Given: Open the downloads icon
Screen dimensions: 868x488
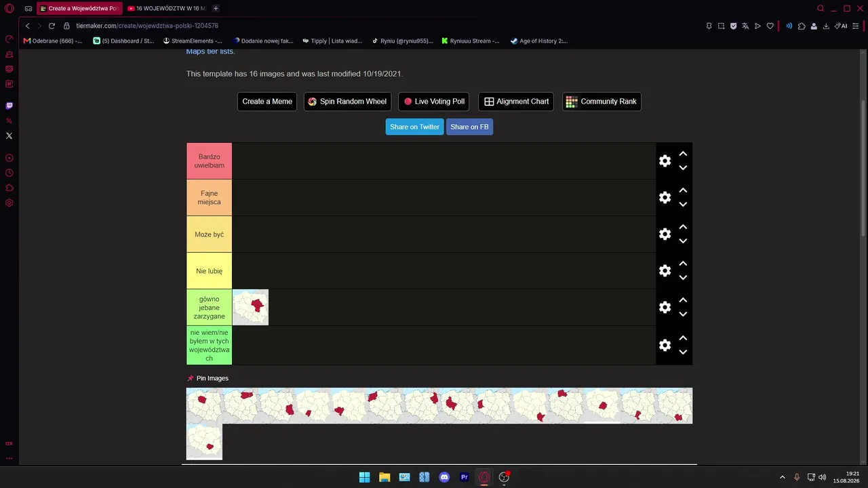Looking at the screenshot, I should [826, 26].
